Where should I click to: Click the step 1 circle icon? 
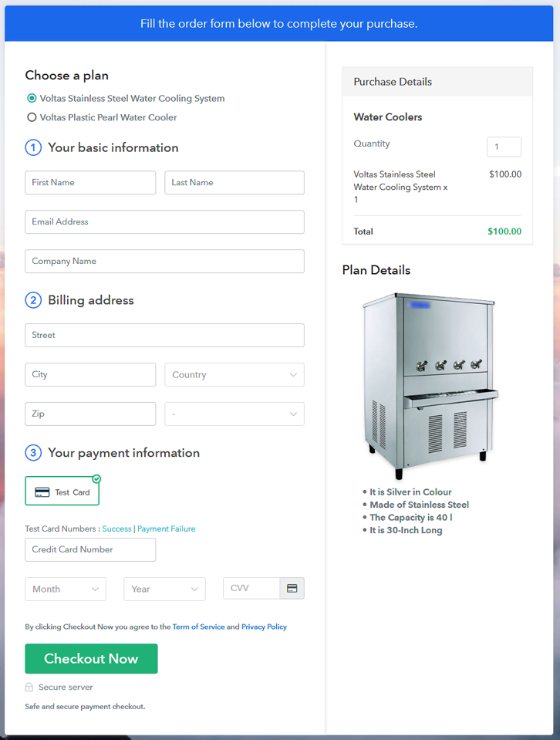coord(33,147)
